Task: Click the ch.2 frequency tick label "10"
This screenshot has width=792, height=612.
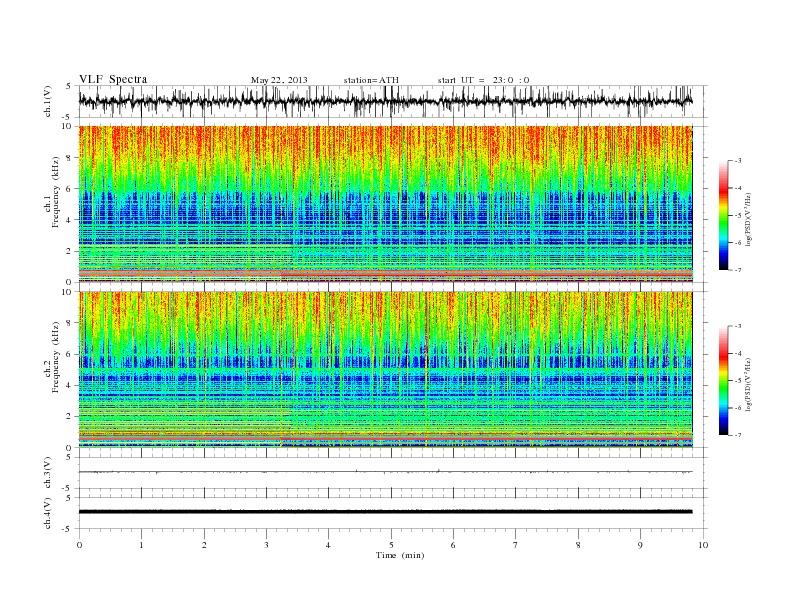Action: [69, 292]
